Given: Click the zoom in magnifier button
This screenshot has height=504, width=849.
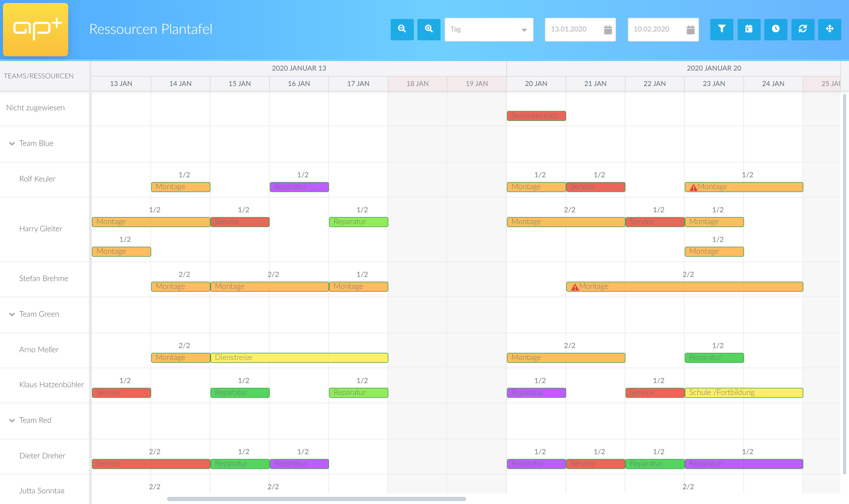Looking at the screenshot, I should tap(429, 29).
